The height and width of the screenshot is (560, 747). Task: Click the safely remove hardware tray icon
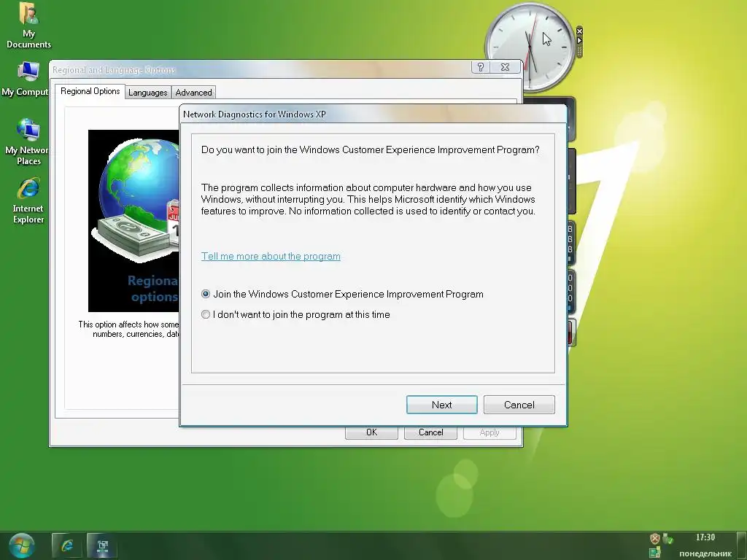(x=668, y=539)
